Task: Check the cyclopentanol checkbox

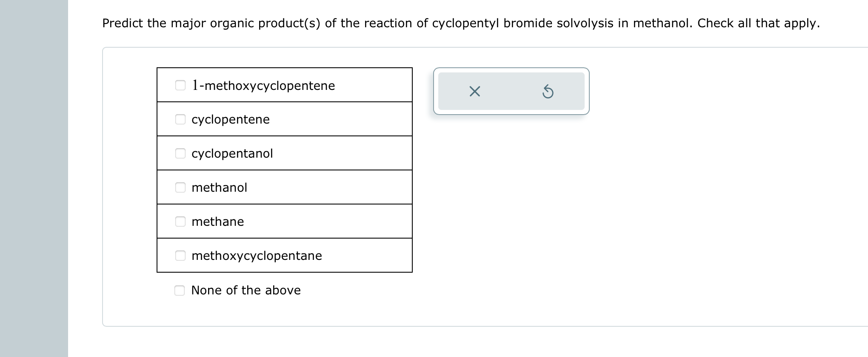Action: (x=180, y=153)
